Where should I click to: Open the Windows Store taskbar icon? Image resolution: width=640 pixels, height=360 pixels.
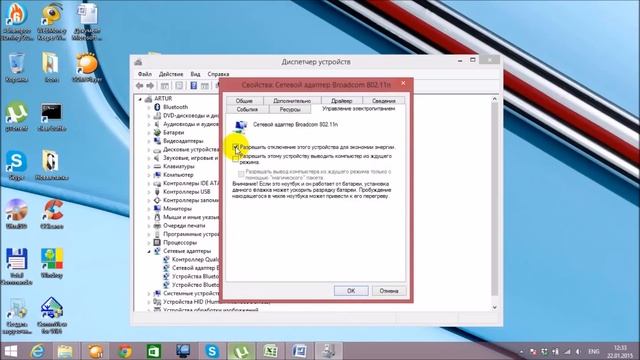pyautogui.click(x=154, y=351)
